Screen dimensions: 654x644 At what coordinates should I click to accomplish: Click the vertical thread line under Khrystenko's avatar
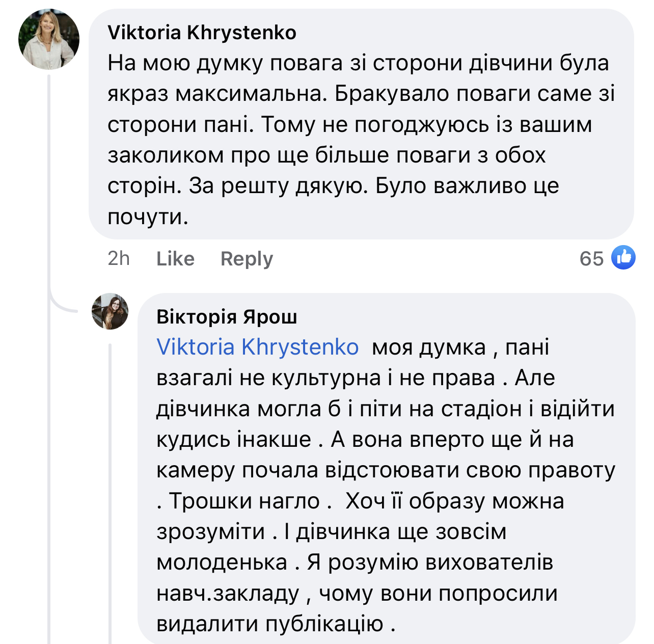49,178
